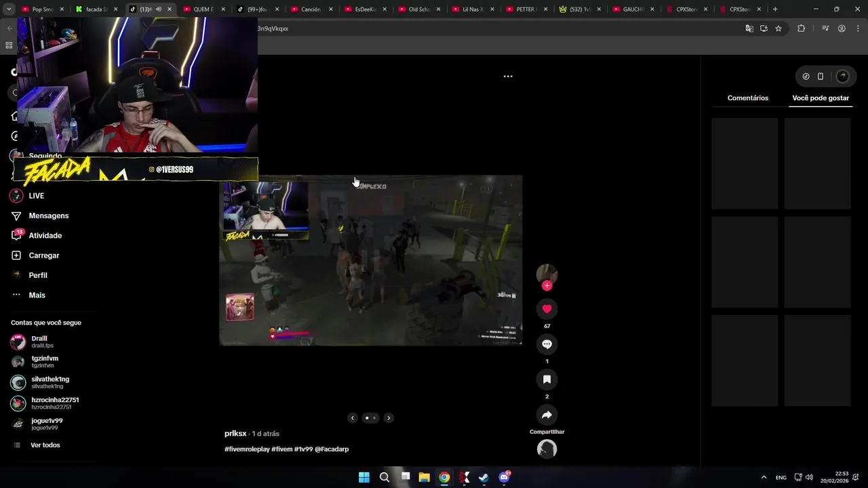
Task: Open the creator avatar above the like button
Action: pyautogui.click(x=547, y=274)
